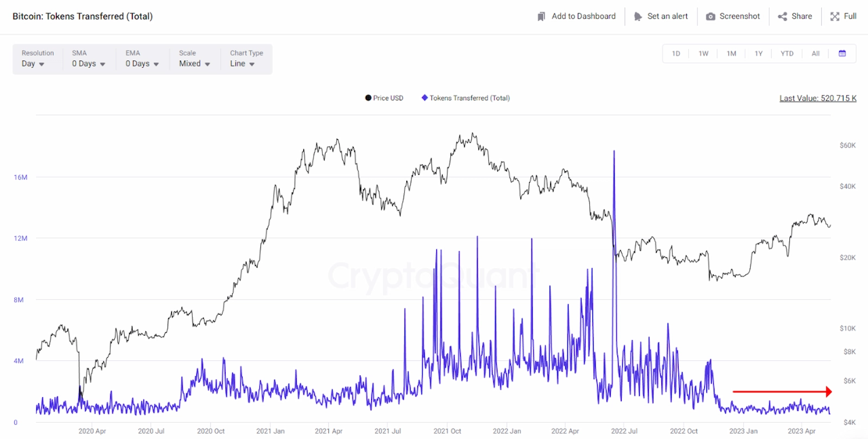The image size is (868, 439).
Task: Click the Screenshot camera icon
Action: [x=710, y=16]
